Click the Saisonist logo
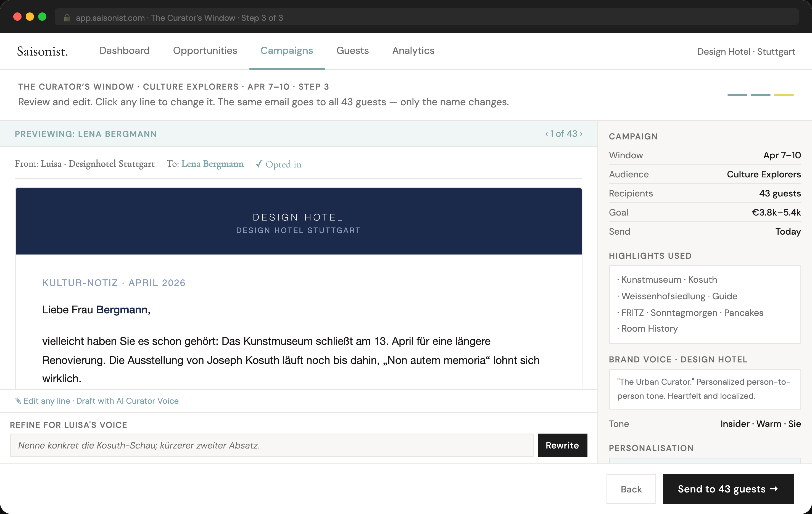Screen dimensions: 812x514 point(43,51)
